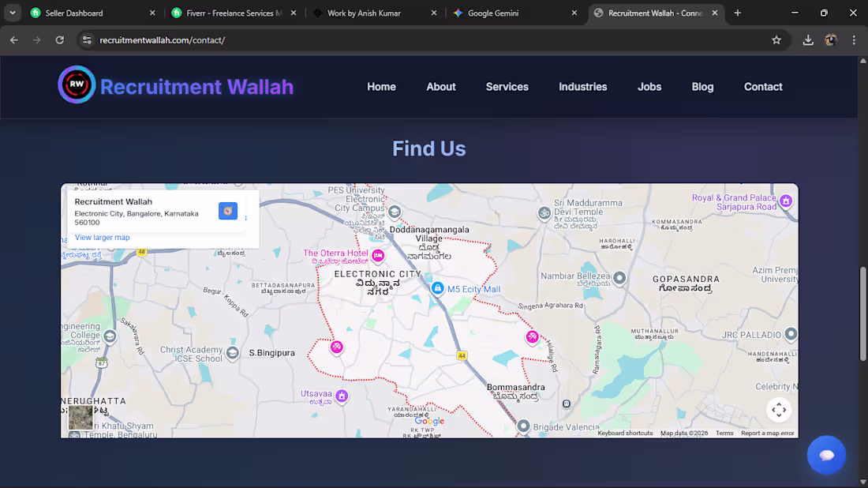Switch to Fiverr - Freelance Services tab
Screen dimensions: 868x488
pos(234,13)
